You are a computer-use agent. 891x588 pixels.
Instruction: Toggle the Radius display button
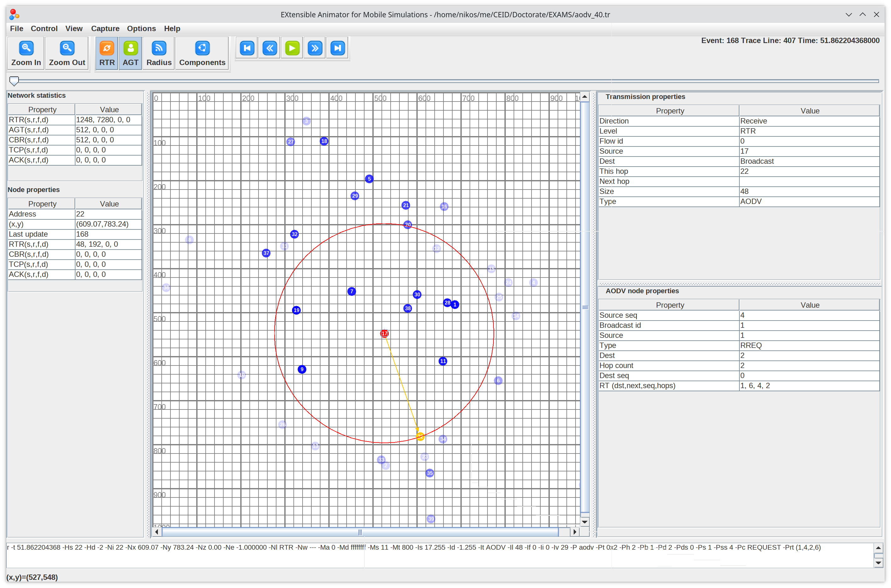pos(159,53)
